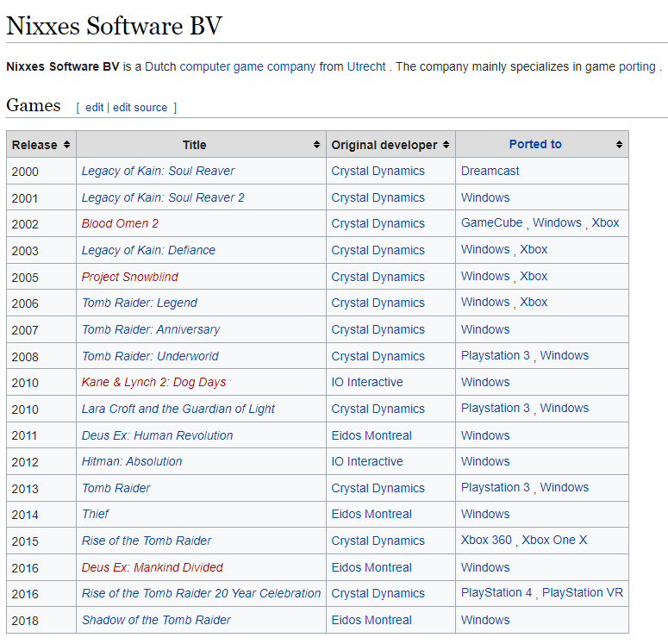Click Eidos Montreal in Shadow of Tomb Raider row

(371, 620)
